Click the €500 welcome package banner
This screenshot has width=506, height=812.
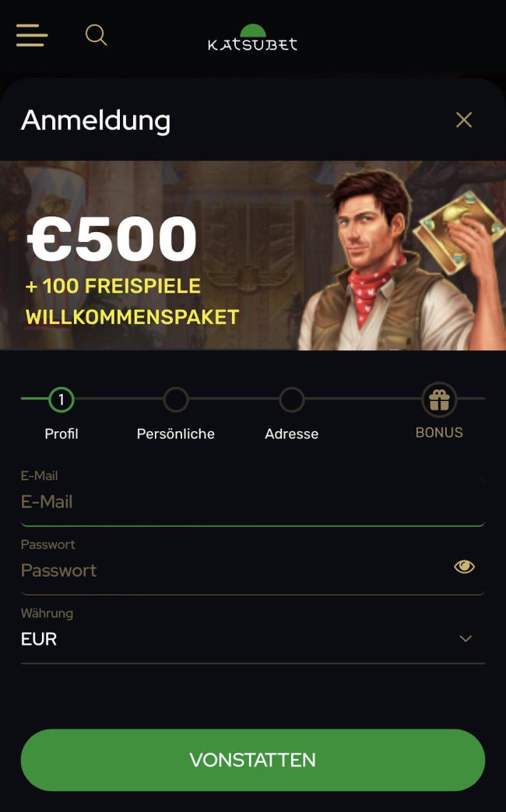point(253,255)
